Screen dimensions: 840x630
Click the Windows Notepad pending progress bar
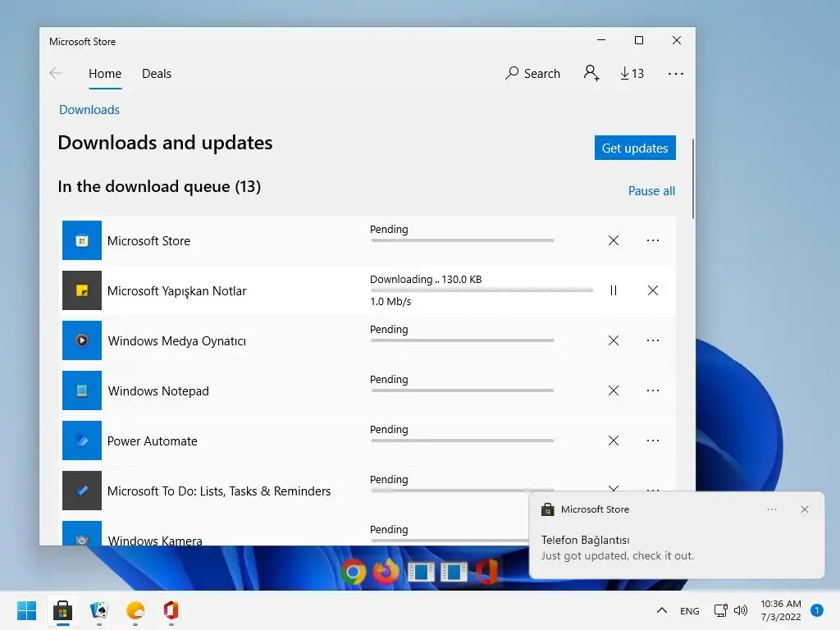[x=463, y=390]
